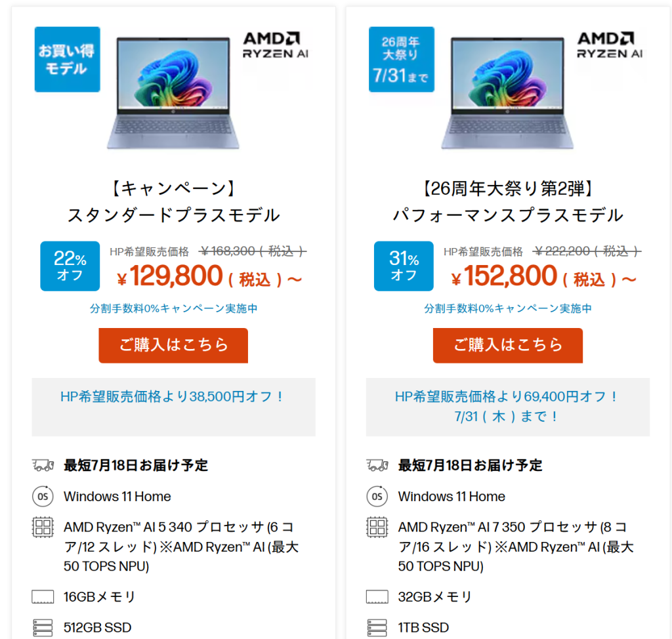Screen dimensions: 672x639
Task: Click the storage icon next to 1TB SSD
Action: 377,627
